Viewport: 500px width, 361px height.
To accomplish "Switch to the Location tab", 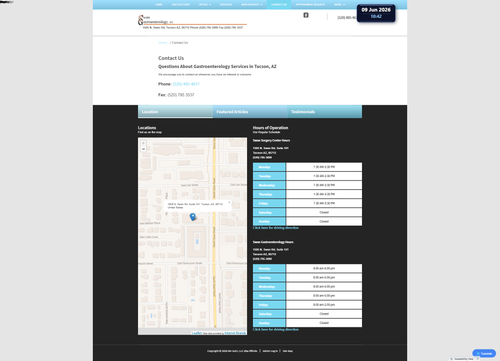I will point(175,112).
